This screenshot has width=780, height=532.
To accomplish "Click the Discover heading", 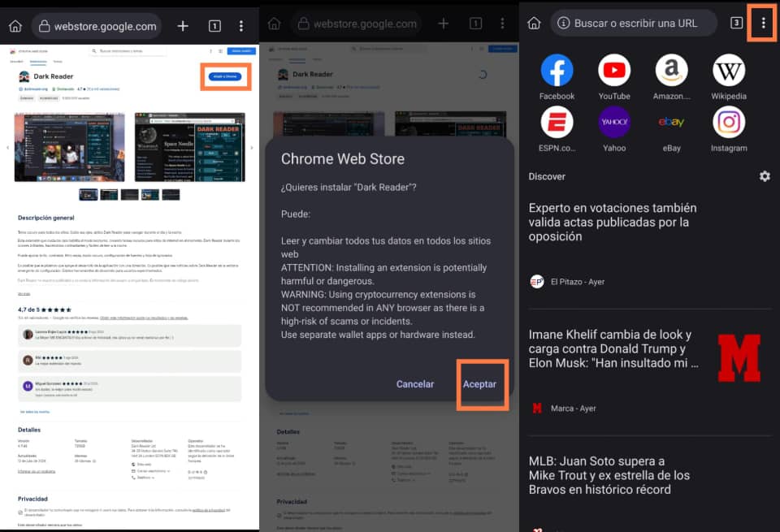I will (547, 176).
